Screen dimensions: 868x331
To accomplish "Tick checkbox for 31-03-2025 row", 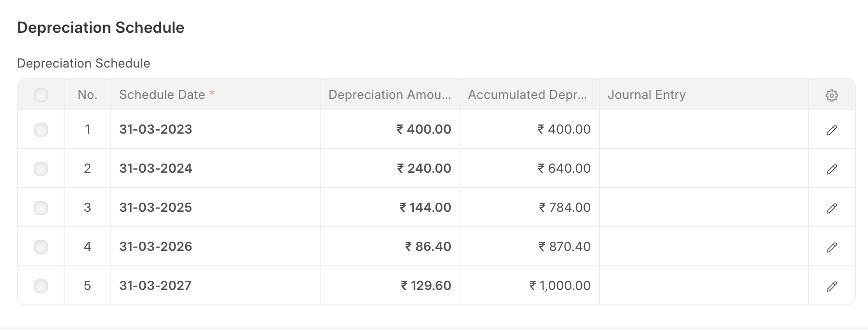I will (x=41, y=208).
